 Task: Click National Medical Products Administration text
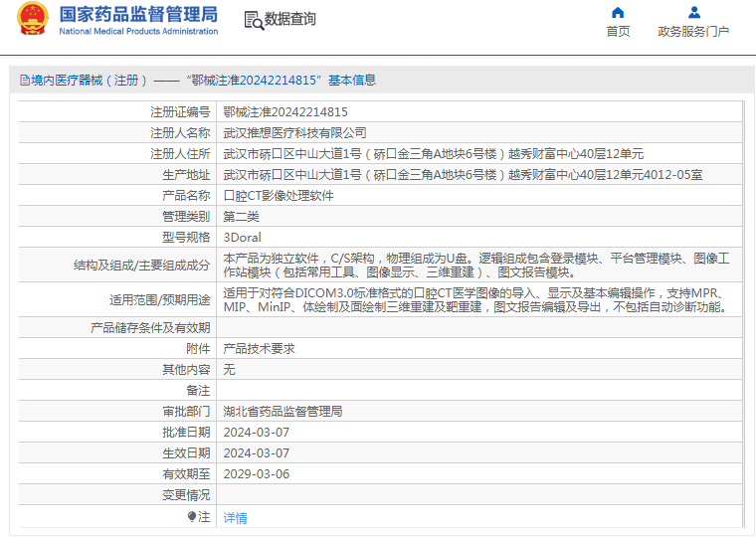click(x=138, y=32)
